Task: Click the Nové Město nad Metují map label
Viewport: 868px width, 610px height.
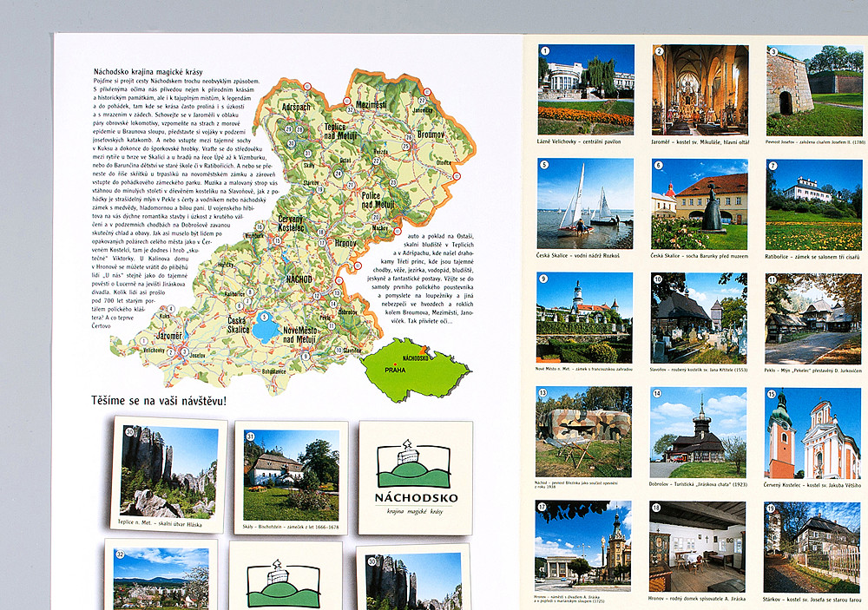Action: pyautogui.click(x=299, y=335)
